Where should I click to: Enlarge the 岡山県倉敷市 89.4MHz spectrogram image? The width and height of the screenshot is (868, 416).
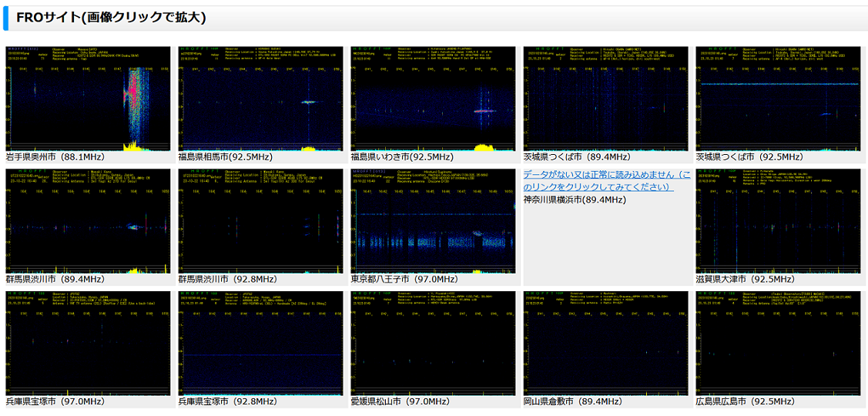[605, 344]
